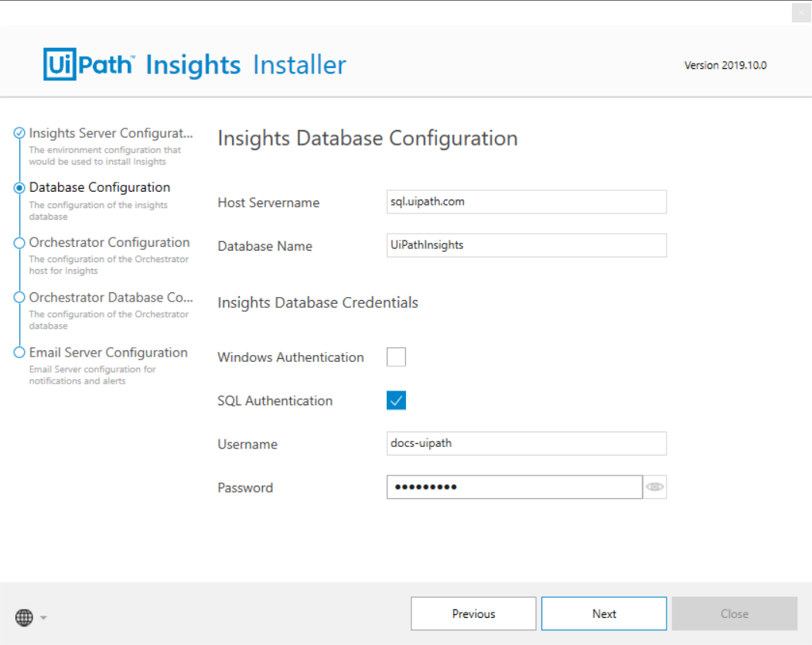Click the Version 2019.10.0 text
The width and height of the screenshot is (812, 645).
click(x=725, y=65)
